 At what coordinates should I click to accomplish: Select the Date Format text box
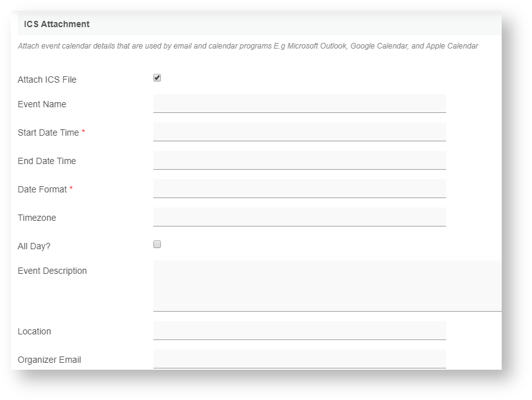click(299, 189)
